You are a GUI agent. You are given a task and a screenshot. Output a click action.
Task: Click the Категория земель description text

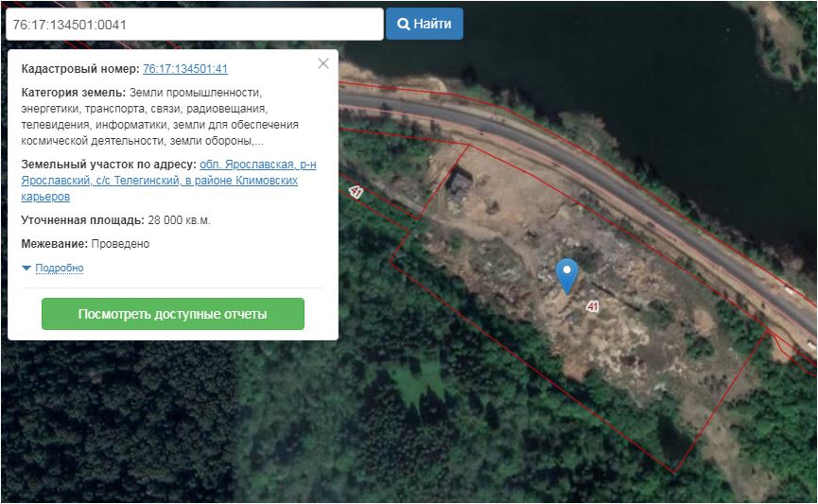[160, 117]
